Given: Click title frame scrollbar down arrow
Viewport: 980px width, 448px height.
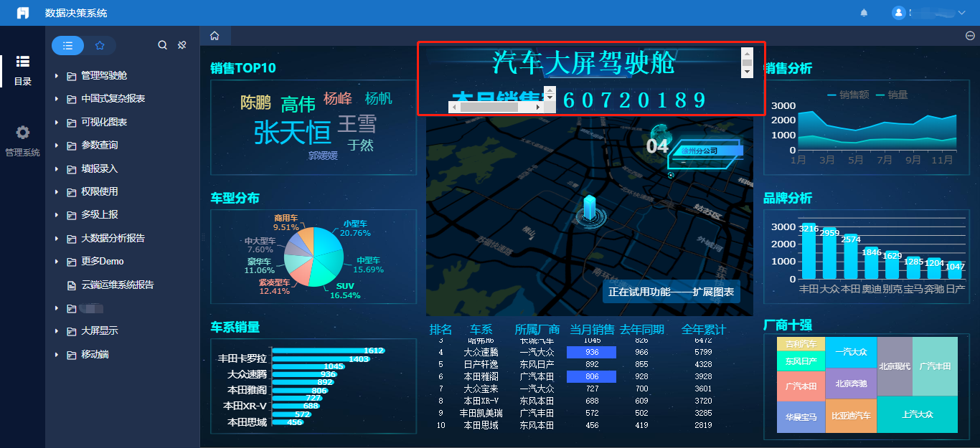Looking at the screenshot, I should click(747, 72).
